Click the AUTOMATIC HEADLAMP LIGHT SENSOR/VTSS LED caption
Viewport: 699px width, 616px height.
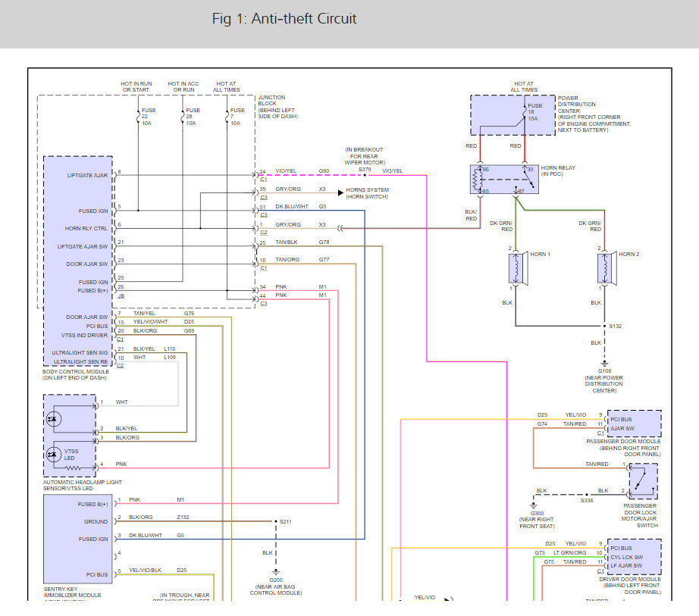(x=82, y=485)
